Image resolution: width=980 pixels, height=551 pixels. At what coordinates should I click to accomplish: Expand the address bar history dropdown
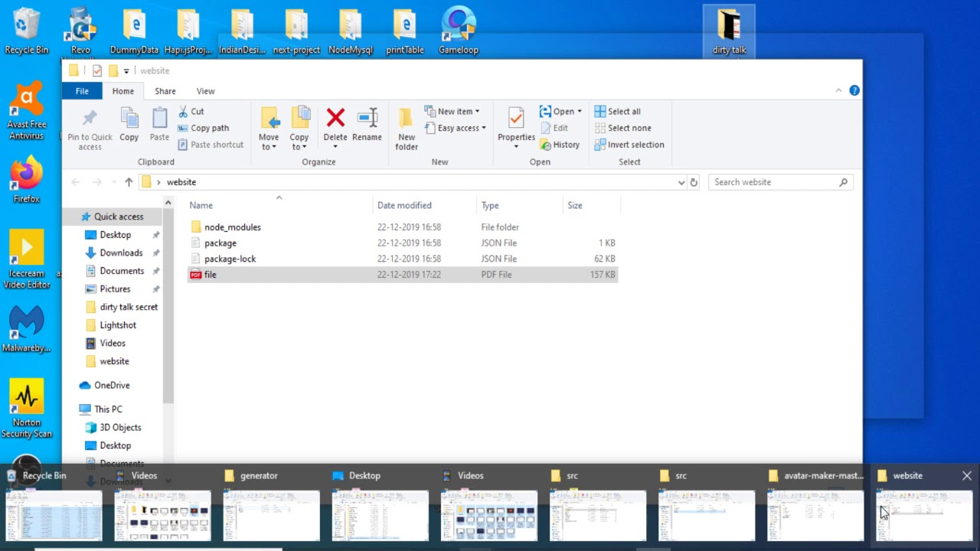[681, 182]
